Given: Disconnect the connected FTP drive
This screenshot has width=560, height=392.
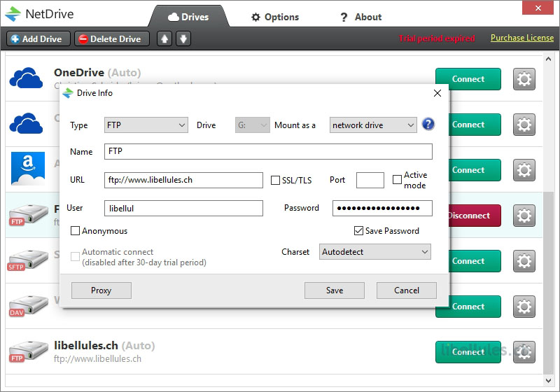Looking at the screenshot, I should pyautogui.click(x=475, y=216).
